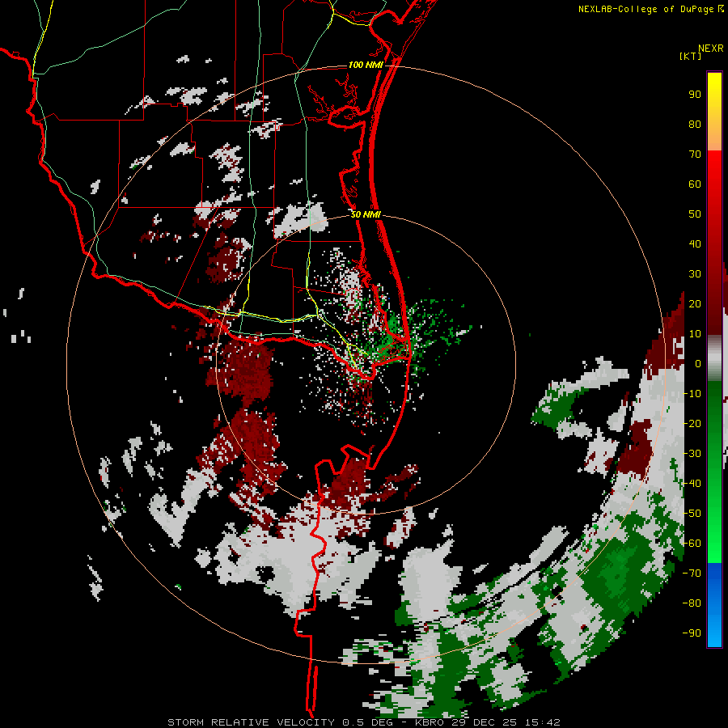Click the positive 70 scale value
The width and height of the screenshot is (728, 728).
(x=695, y=154)
